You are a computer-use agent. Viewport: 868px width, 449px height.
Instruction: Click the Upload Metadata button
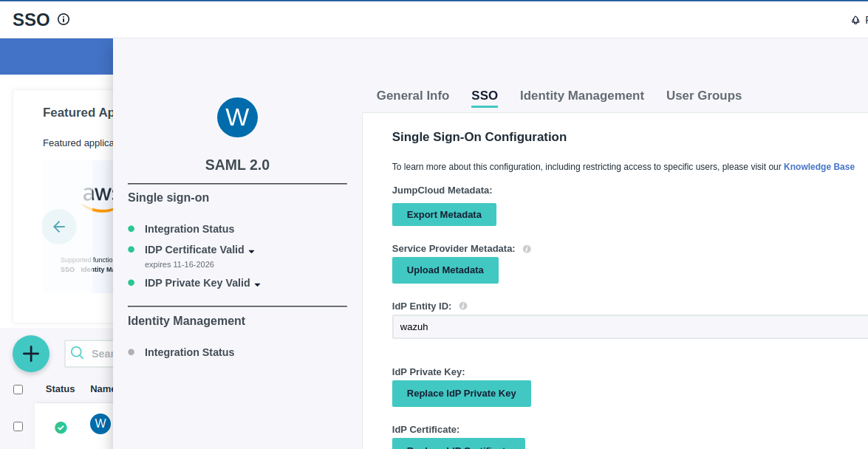pyautogui.click(x=445, y=270)
